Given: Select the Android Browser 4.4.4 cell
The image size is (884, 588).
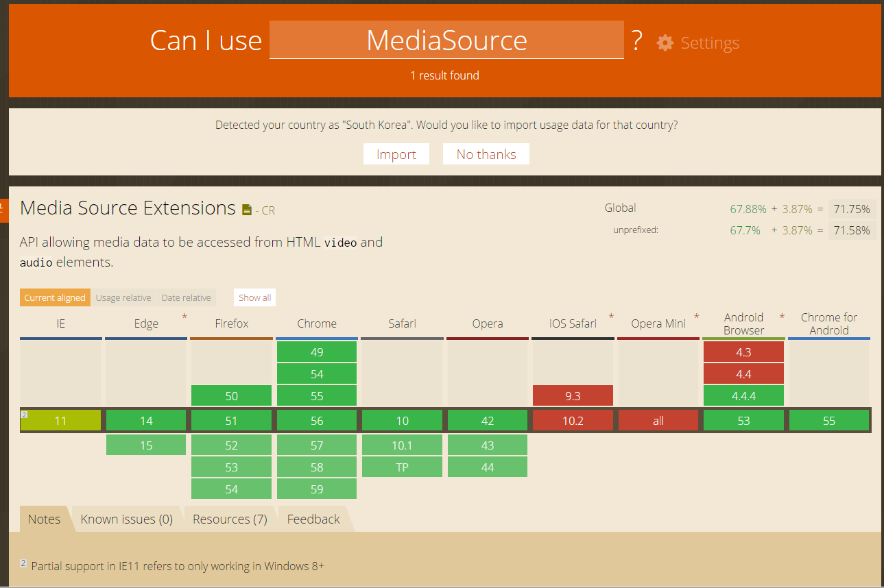Looking at the screenshot, I should click(743, 396).
